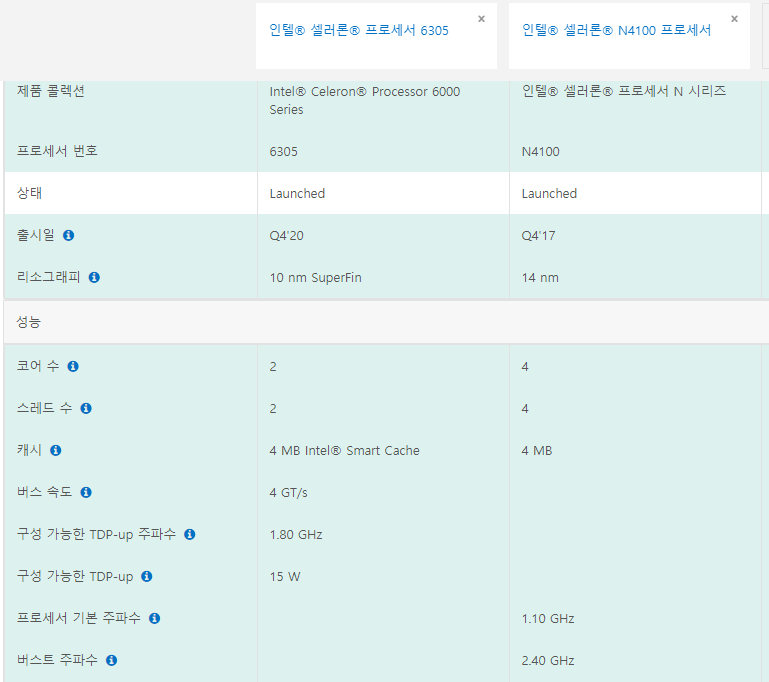Click the '4 MB' cache value for N4100
This screenshot has height=682, width=769.
[x=537, y=451]
